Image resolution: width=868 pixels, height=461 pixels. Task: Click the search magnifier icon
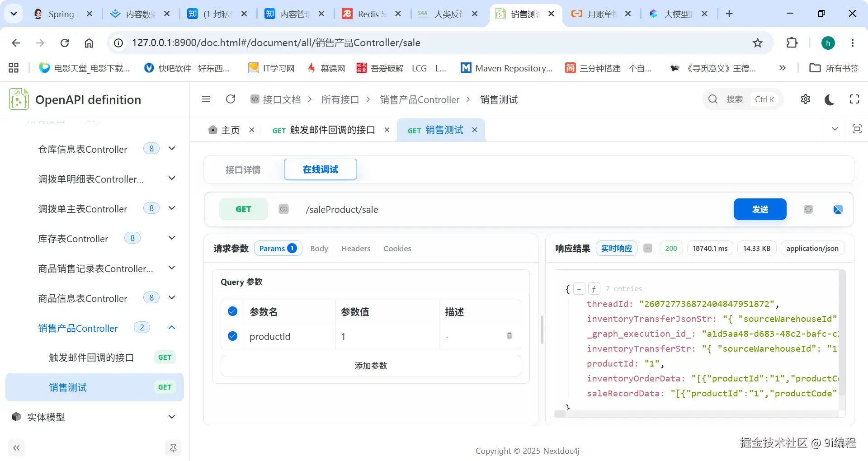pyautogui.click(x=713, y=99)
